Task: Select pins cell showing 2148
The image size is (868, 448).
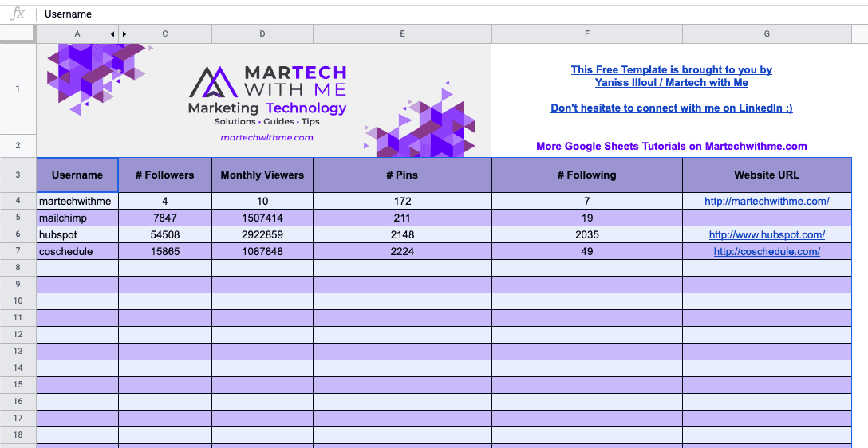Action: [x=402, y=234]
